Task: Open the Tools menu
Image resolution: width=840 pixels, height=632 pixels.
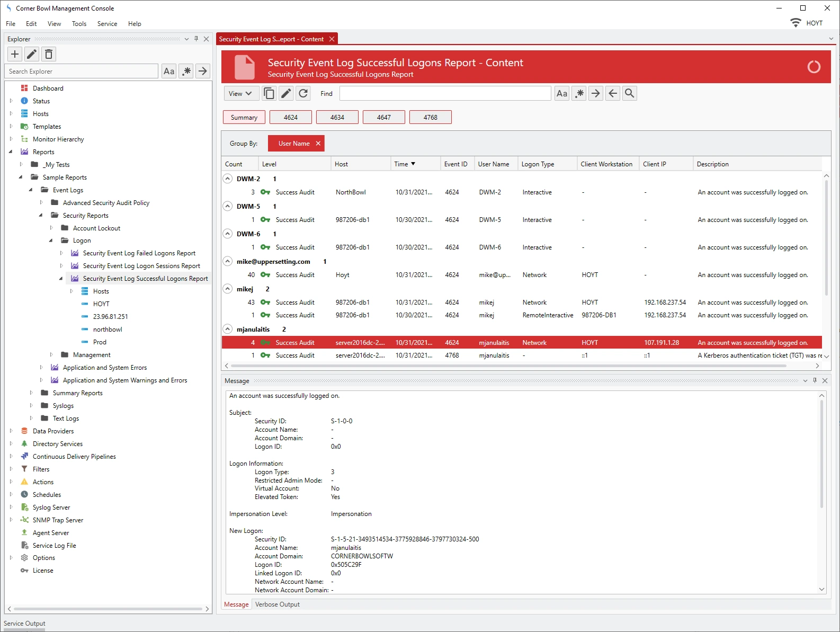Action: pos(79,24)
